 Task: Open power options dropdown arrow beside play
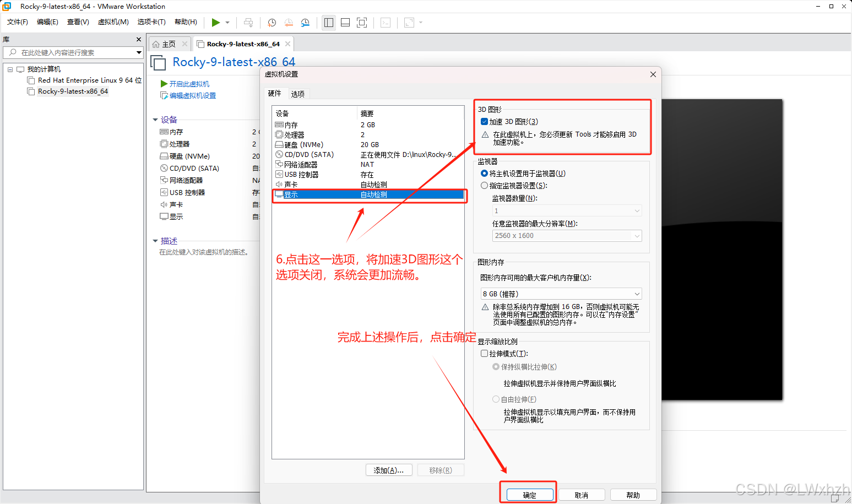click(x=227, y=23)
